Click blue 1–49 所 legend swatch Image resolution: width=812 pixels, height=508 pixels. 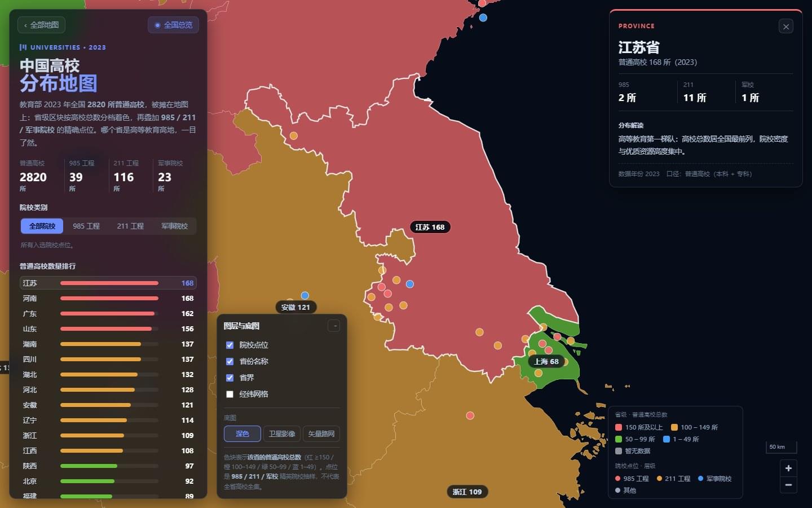point(667,439)
